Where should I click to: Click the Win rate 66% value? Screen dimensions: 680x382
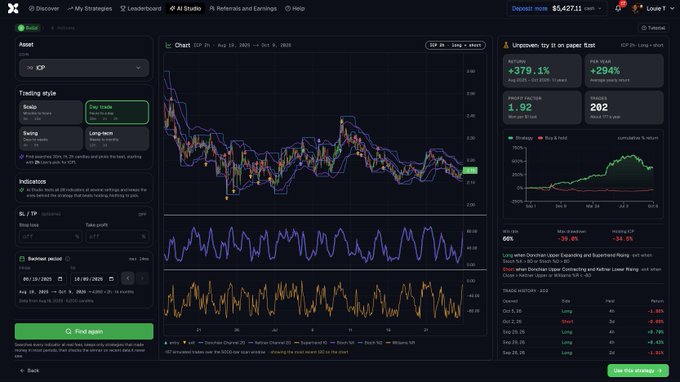(508, 239)
